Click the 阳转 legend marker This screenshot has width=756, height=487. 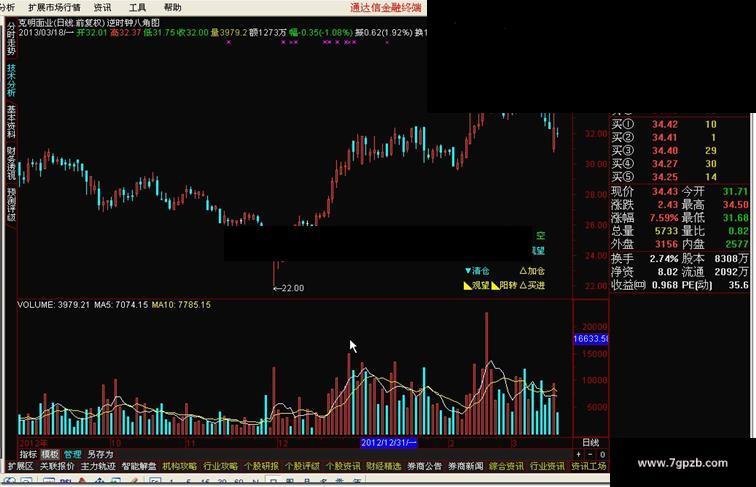(504, 285)
